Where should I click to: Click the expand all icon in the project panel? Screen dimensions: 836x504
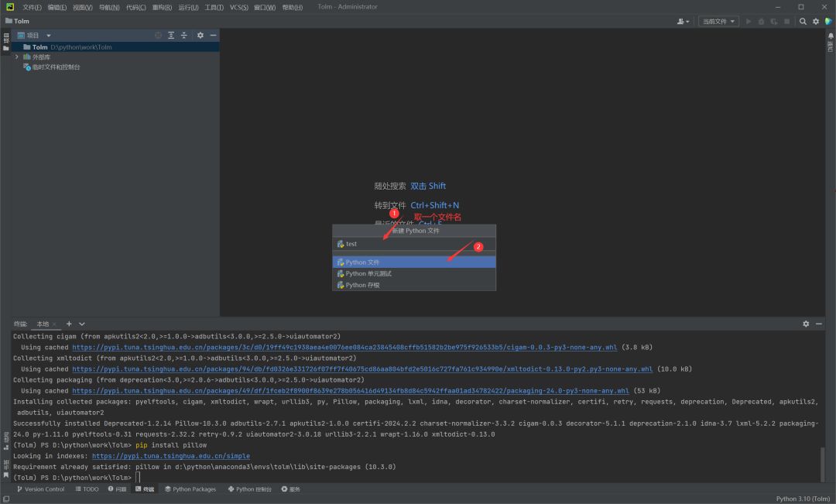pyautogui.click(x=171, y=35)
